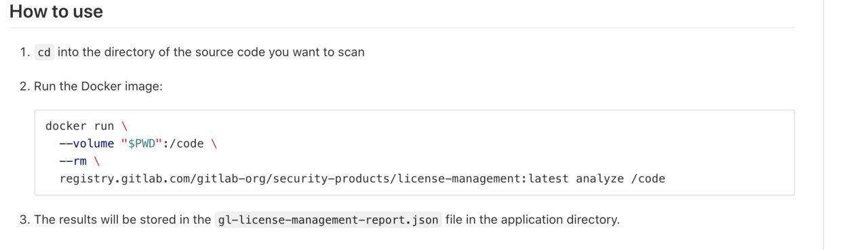The height and width of the screenshot is (250, 868).
Task: Click list number 3 marker
Action: pyautogui.click(x=24, y=220)
